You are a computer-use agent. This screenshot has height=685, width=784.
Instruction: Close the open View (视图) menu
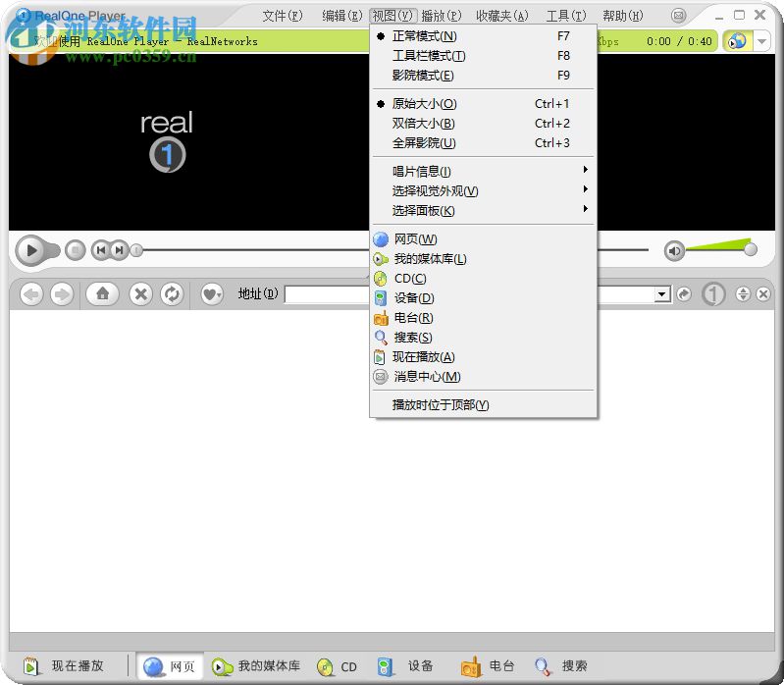coord(392,16)
